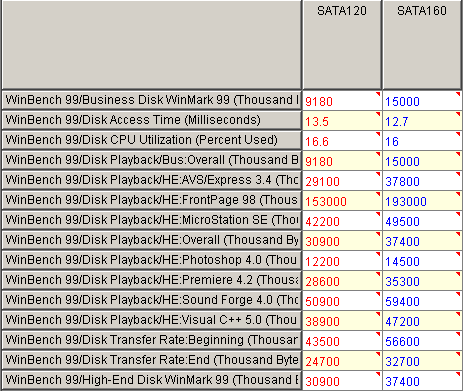Click 9180 in the Playback/Bus:Overall row

342,160
